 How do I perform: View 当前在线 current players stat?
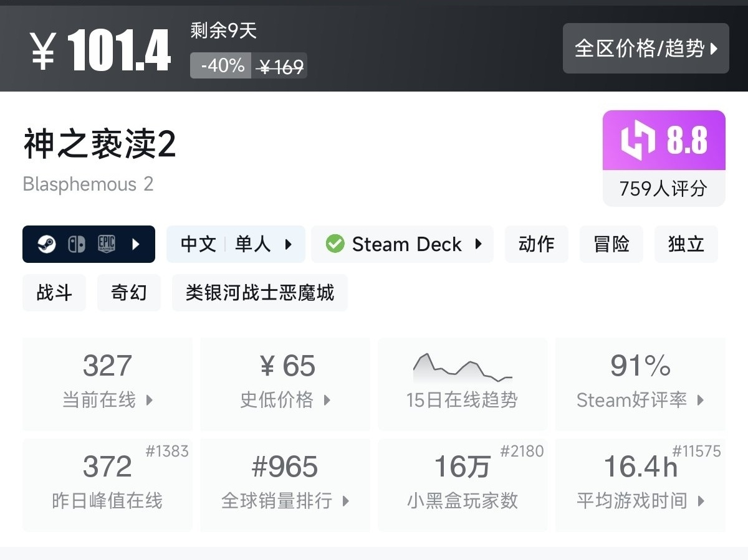point(107,384)
